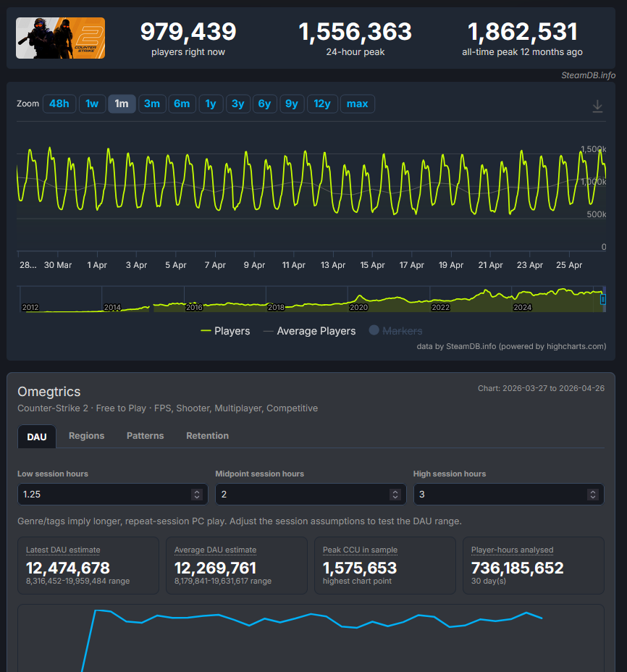The width and height of the screenshot is (627, 672).
Task: Click the chart date range text
Action: point(542,388)
